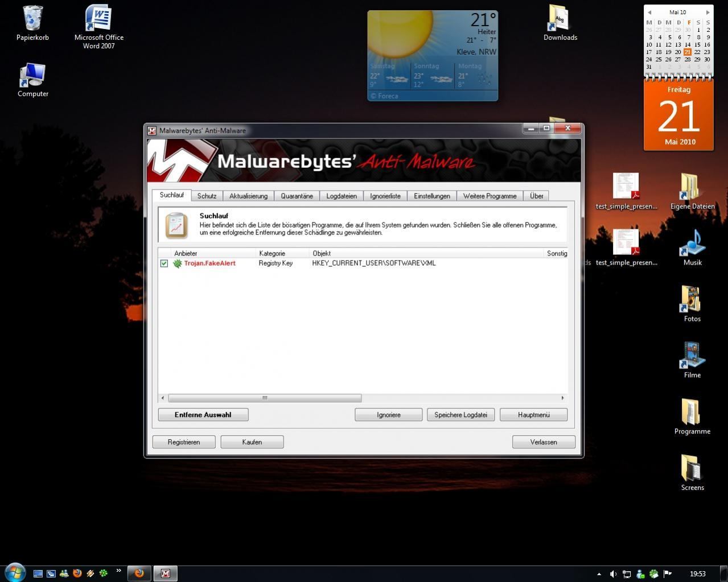Switch to the Suchlauf tab
Viewport: 728px width, 582px height.
tap(171, 195)
